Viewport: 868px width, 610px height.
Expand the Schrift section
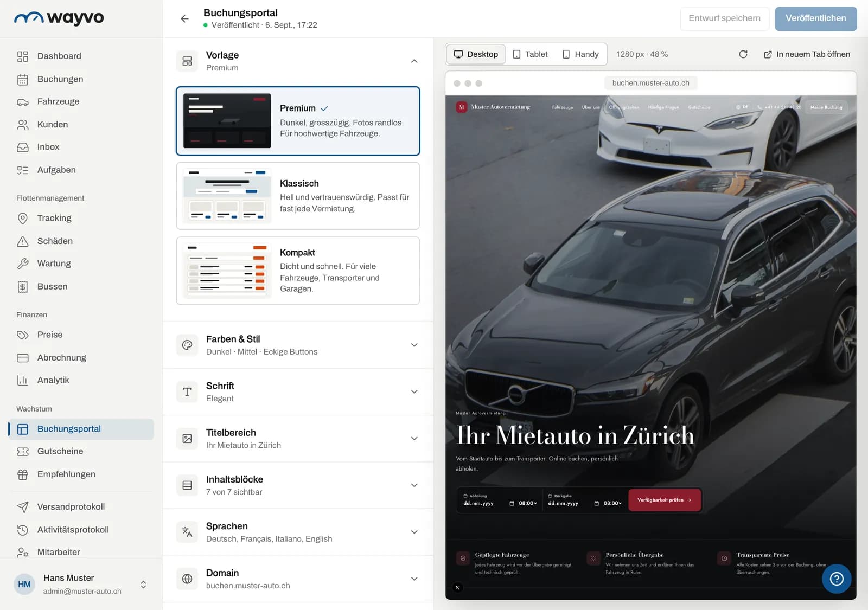point(298,391)
